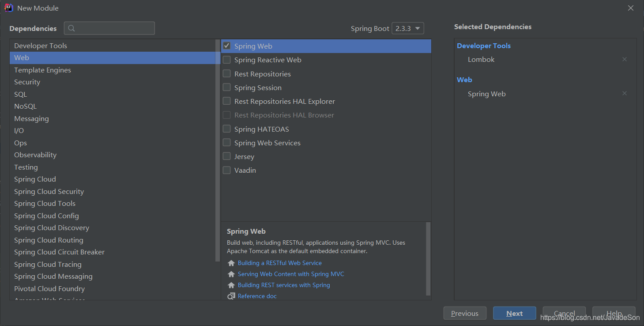This screenshot has height=326, width=644.
Task: Click home icon beside Serving Web Content guide
Action: point(231,274)
